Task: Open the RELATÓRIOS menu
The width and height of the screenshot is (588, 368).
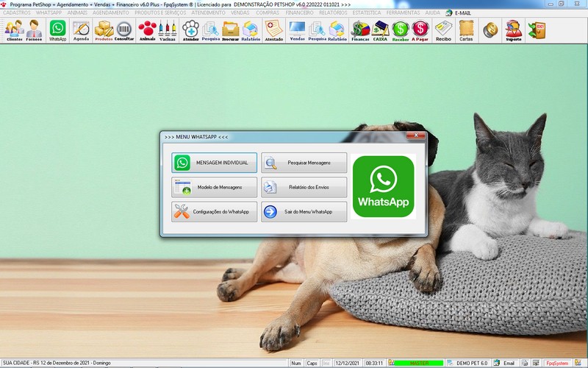Action: tap(334, 13)
